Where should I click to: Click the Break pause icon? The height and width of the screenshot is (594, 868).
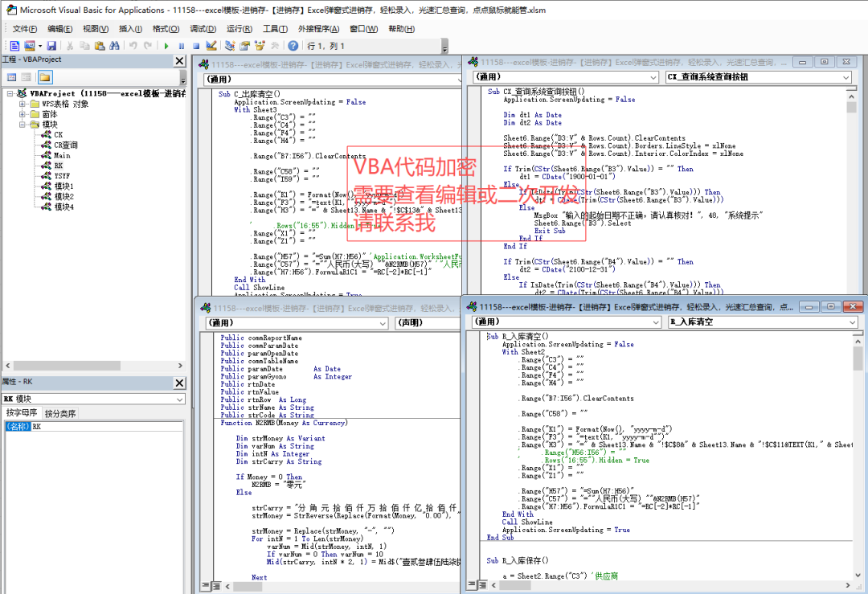pos(182,46)
